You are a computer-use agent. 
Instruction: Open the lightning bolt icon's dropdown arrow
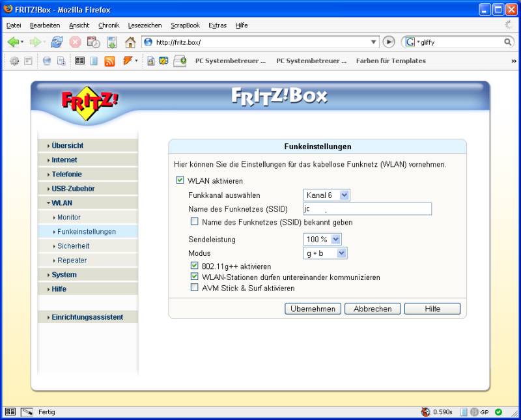(136, 61)
